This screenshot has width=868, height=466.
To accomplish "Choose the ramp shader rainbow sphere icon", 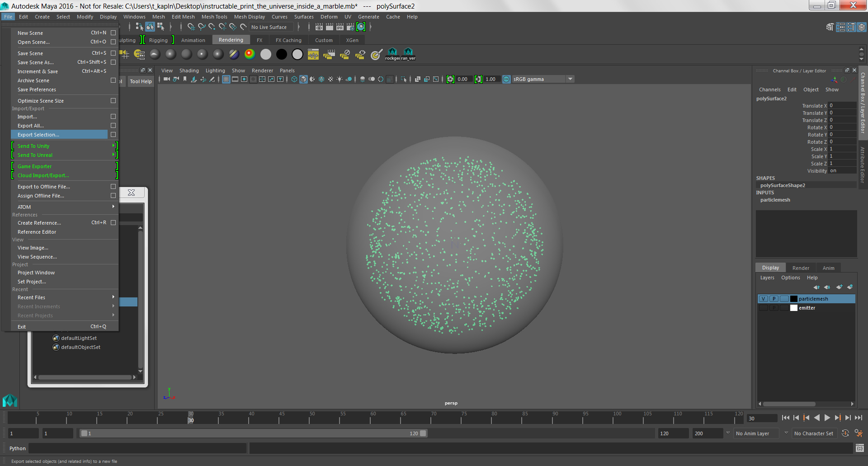I will 250,54.
